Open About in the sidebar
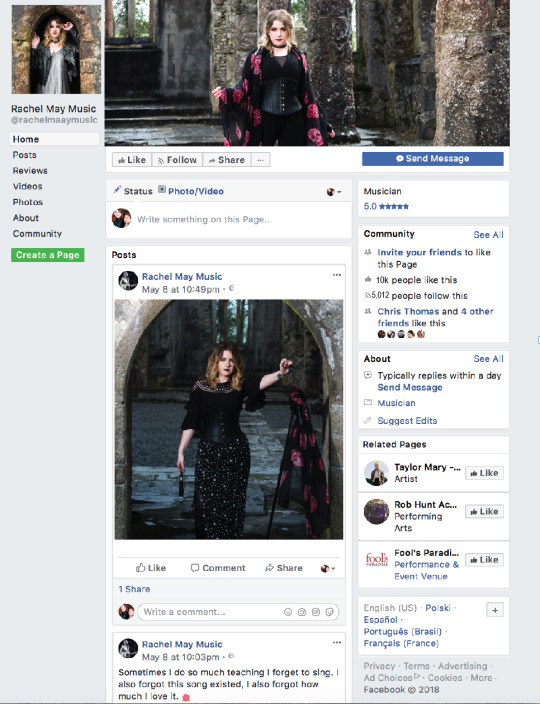540x705 pixels. click(x=26, y=218)
